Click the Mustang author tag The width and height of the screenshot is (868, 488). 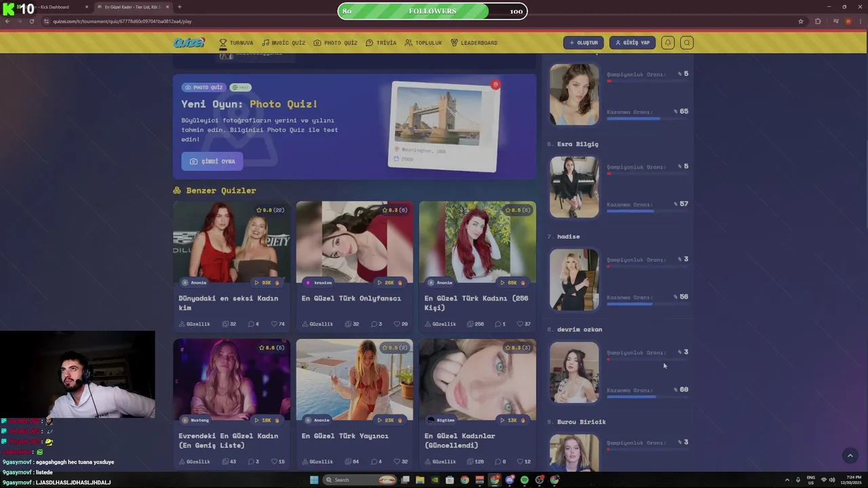click(x=195, y=420)
